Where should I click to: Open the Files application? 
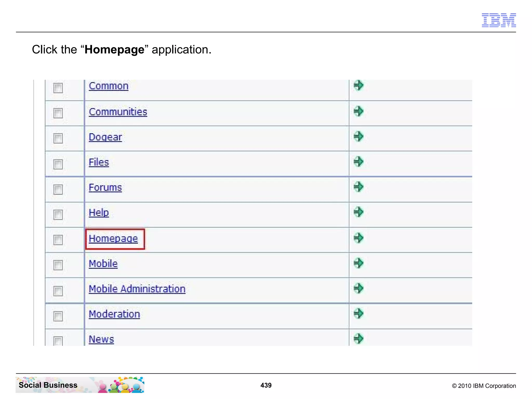pos(99,162)
